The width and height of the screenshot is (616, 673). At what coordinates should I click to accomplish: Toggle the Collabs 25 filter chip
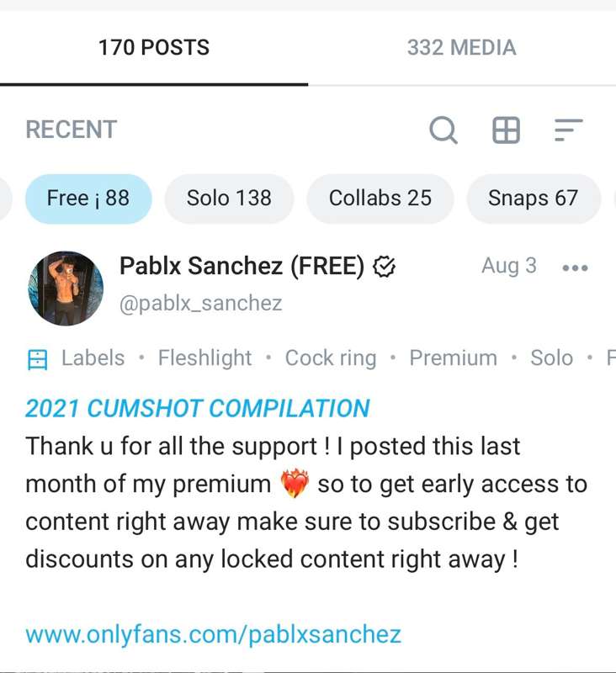tap(380, 199)
